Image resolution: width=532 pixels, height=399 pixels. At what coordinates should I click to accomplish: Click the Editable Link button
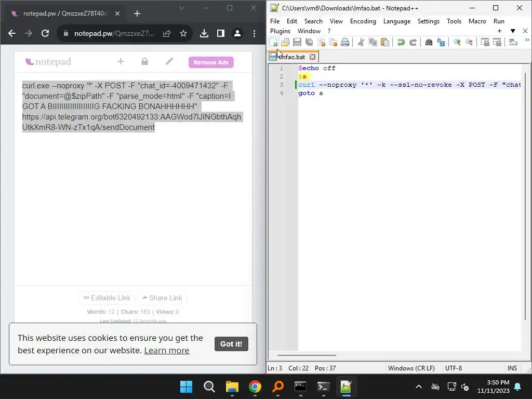[x=107, y=298]
